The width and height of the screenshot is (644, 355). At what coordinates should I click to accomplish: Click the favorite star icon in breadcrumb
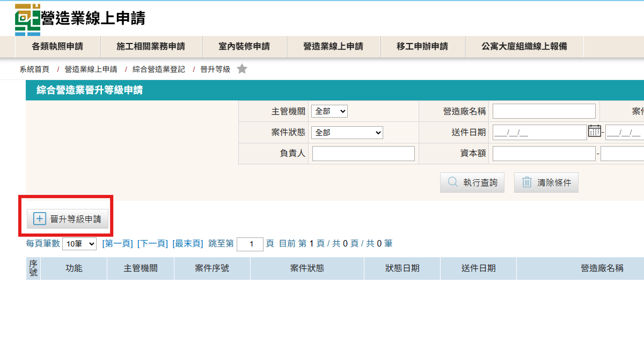click(242, 69)
